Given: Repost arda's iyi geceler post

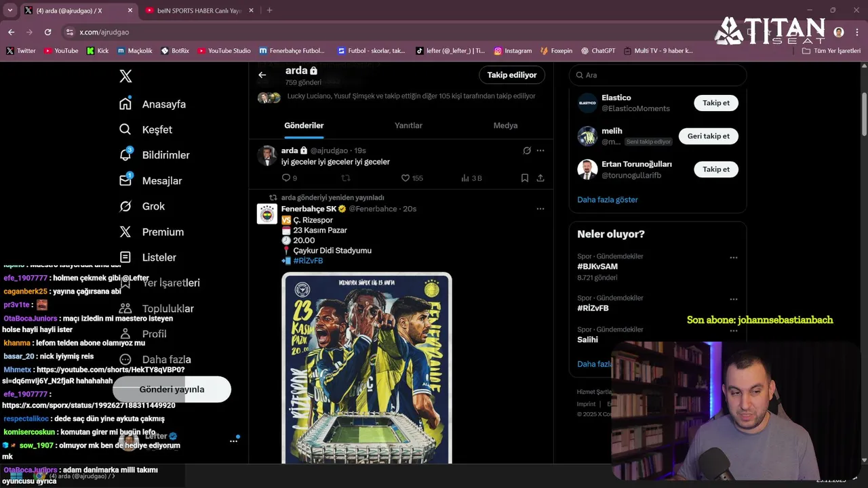Looking at the screenshot, I should [x=346, y=178].
